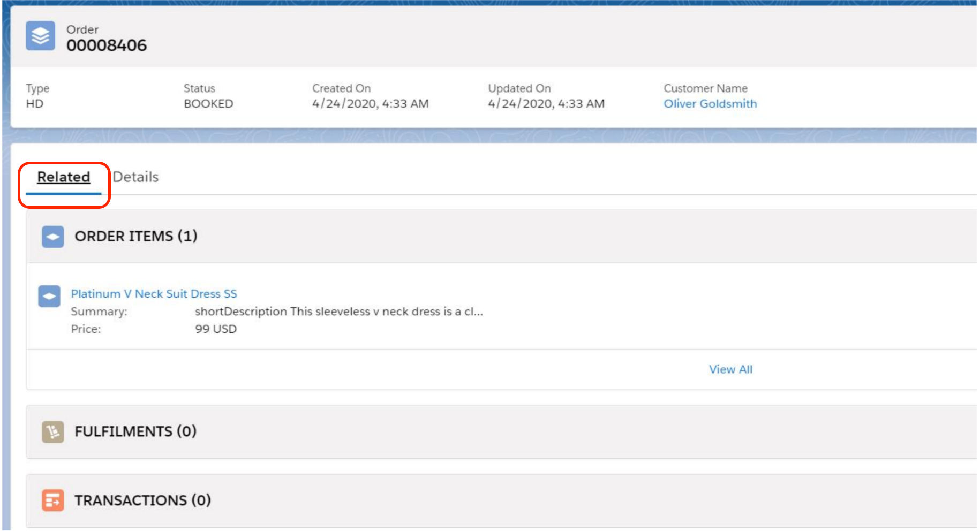Click the Price value 99 USD
Image resolution: width=980 pixels, height=531 pixels.
pyautogui.click(x=216, y=329)
